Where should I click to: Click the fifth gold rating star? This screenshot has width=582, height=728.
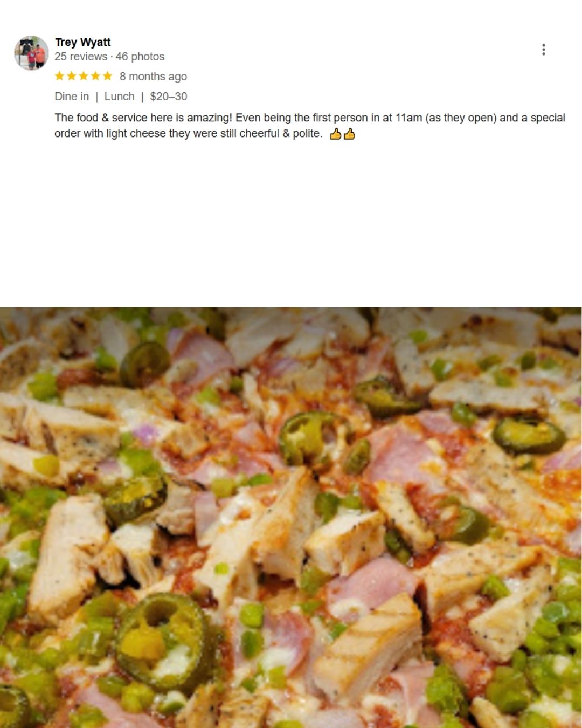click(107, 76)
